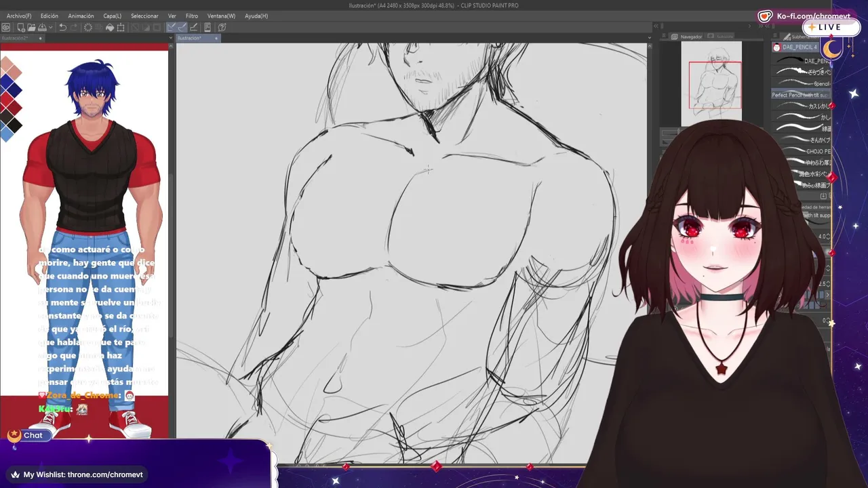Open the Animación menu

point(81,16)
